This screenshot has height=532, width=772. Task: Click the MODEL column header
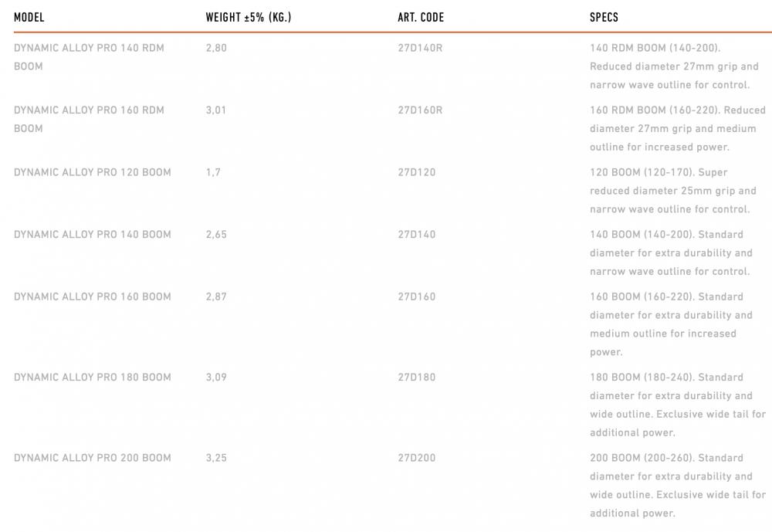pos(29,17)
